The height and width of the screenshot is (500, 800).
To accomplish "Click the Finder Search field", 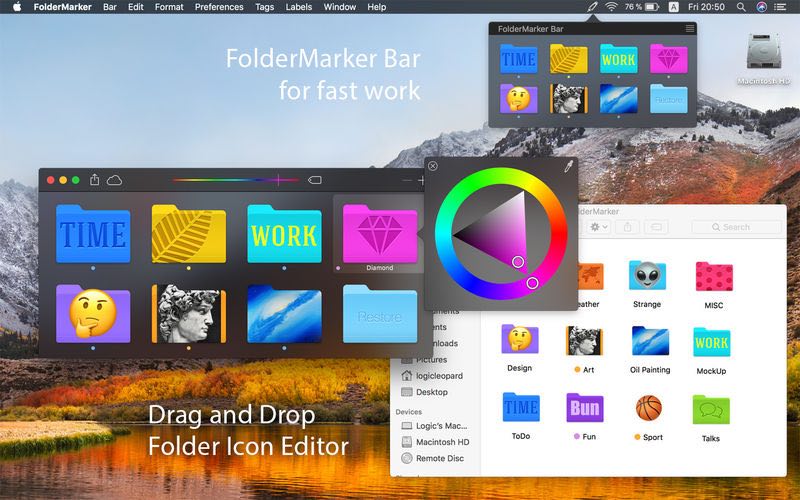I will (x=737, y=227).
